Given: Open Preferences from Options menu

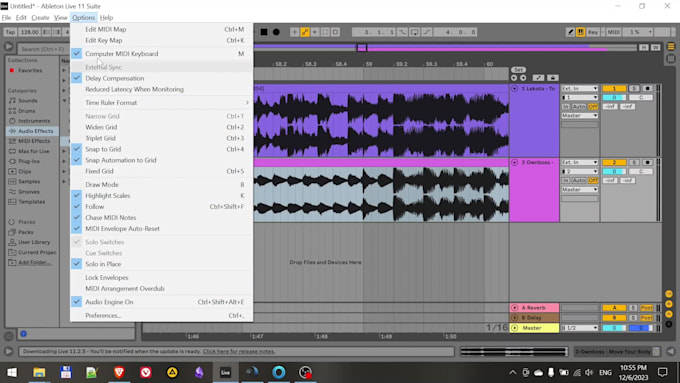Looking at the screenshot, I should (x=161, y=315).
